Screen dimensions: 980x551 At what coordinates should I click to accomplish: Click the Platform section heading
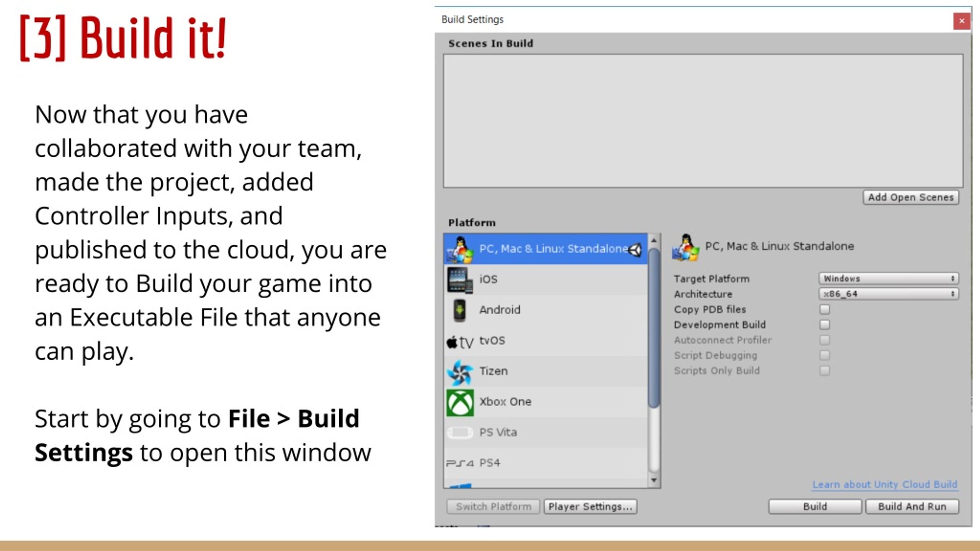pos(472,223)
